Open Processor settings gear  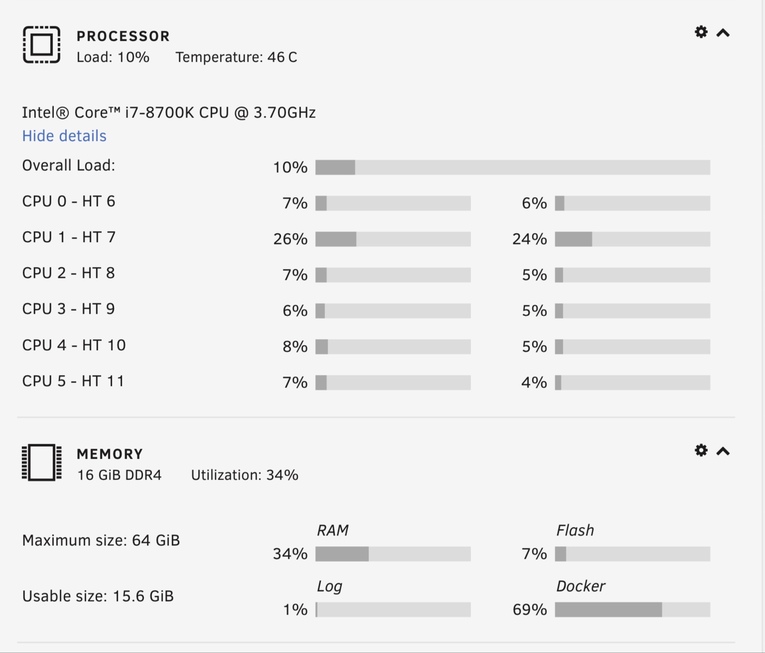click(x=701, y=32)
